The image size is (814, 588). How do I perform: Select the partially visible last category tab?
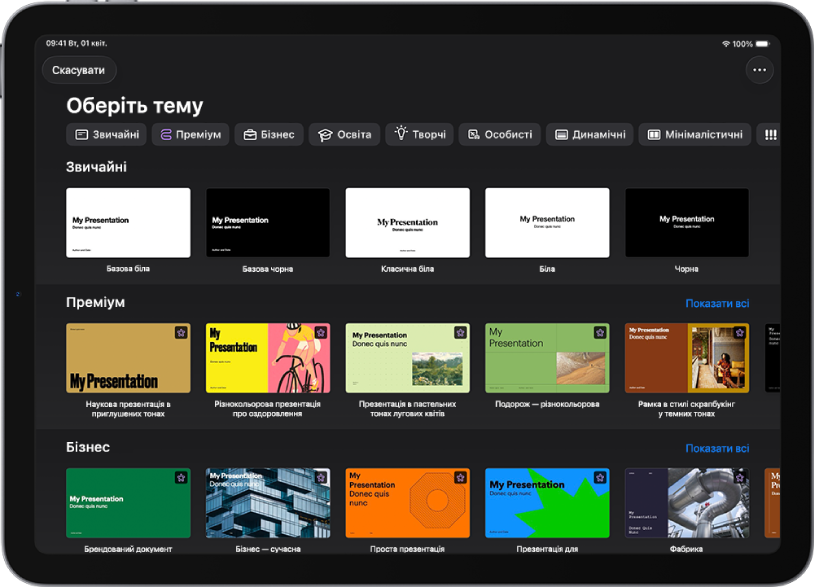[769, 135]
